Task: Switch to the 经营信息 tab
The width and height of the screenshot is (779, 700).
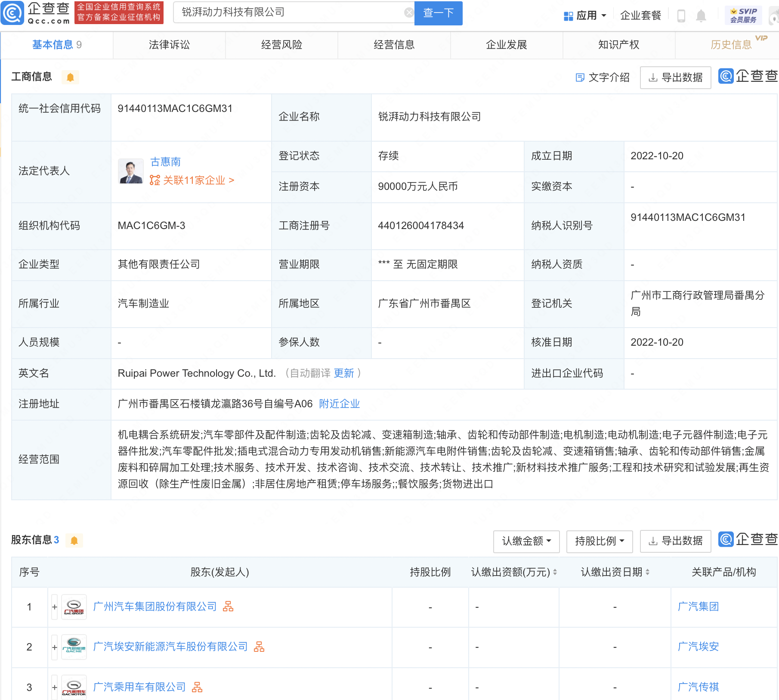Action: coord(394,45)
